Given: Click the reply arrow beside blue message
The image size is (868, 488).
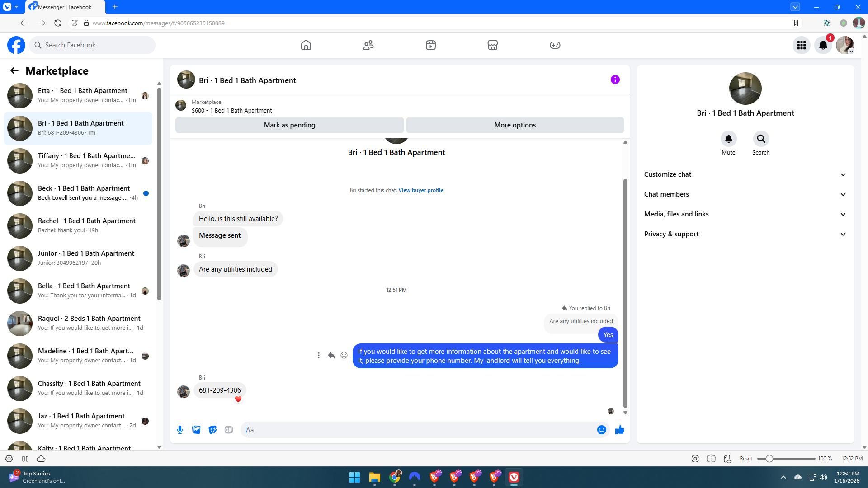Looking at the screenshot, I should tap(331, 356).
